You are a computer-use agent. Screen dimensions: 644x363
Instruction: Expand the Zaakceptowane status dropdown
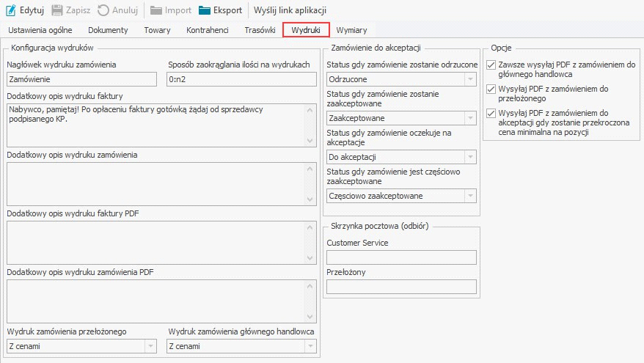click(470, 118)
